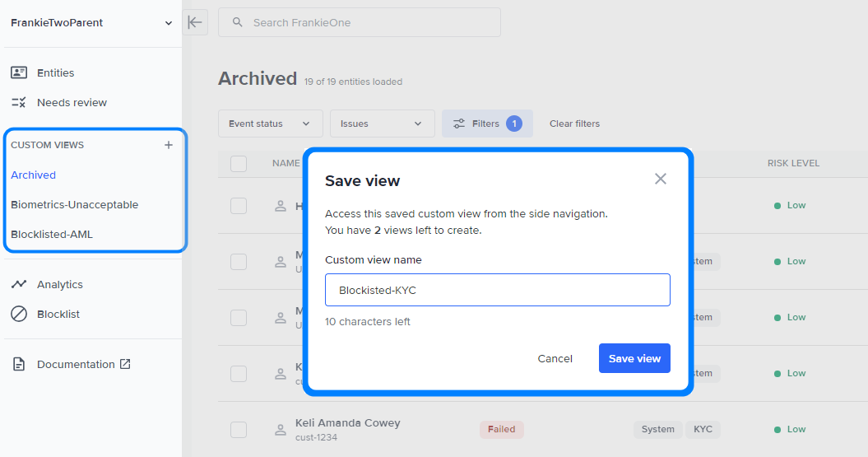This screenshot has width=868, height=457.
Task: Click the plus icon to add custom view
Action: [169, 145]
